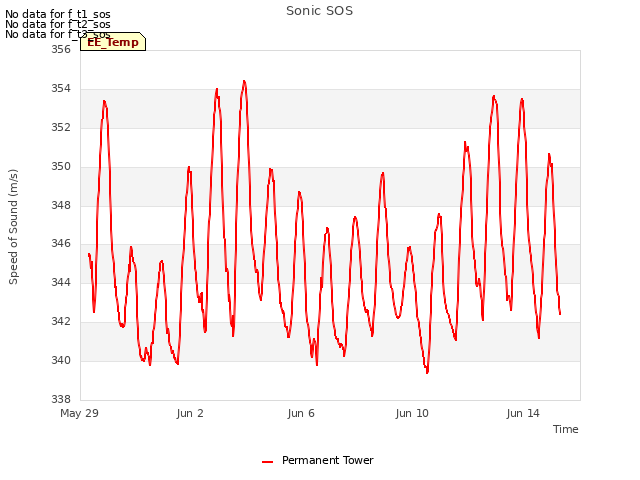This screenshot has height=480, width=640.
Task: Click the 'Jun 14' x-axis tick label
Action: pyautogui.click(x=523, y=413)
